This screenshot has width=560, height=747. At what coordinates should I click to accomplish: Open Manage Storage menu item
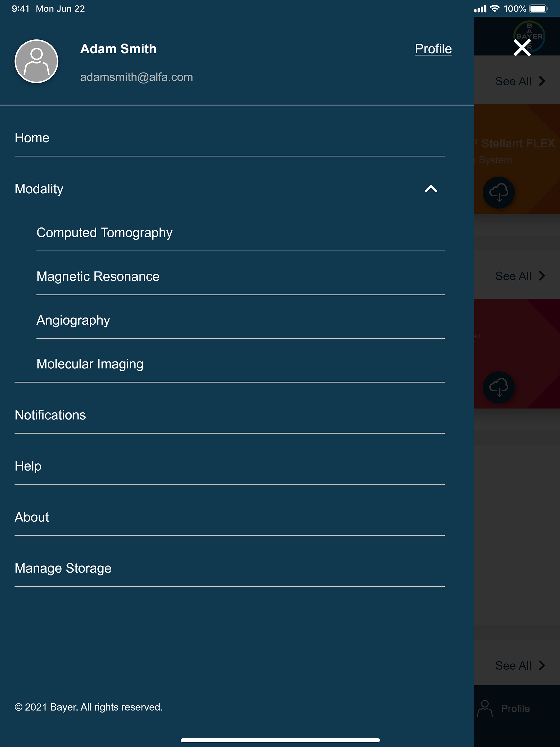[230, 568]
